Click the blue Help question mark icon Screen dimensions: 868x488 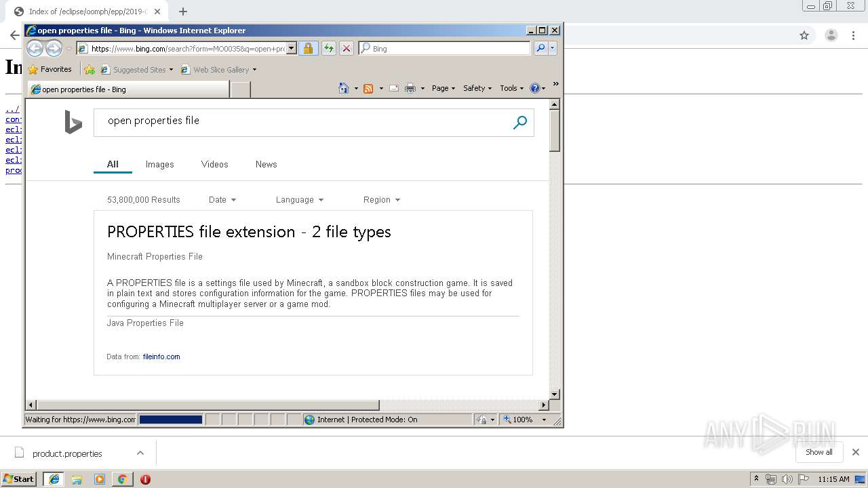click(x=534, y=88)
